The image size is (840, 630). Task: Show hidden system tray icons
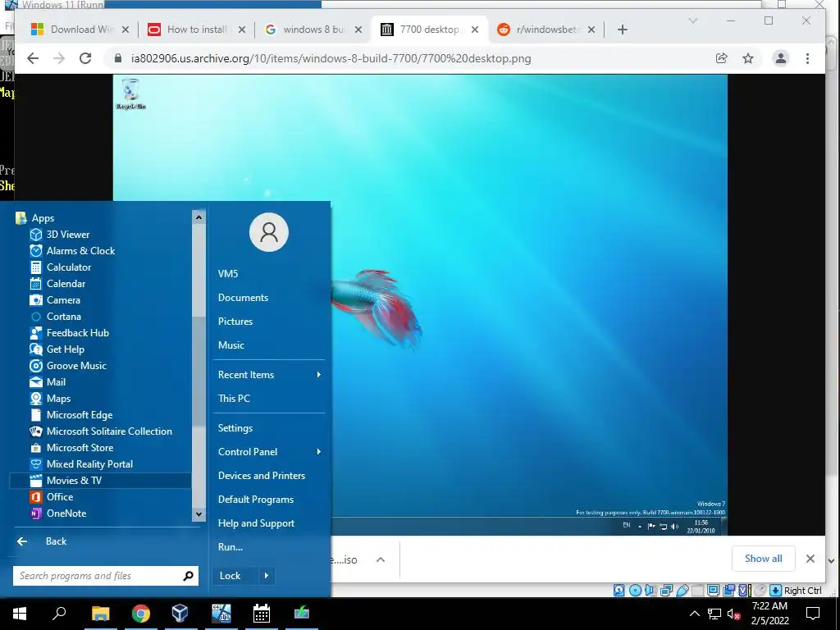click(694, 614)
